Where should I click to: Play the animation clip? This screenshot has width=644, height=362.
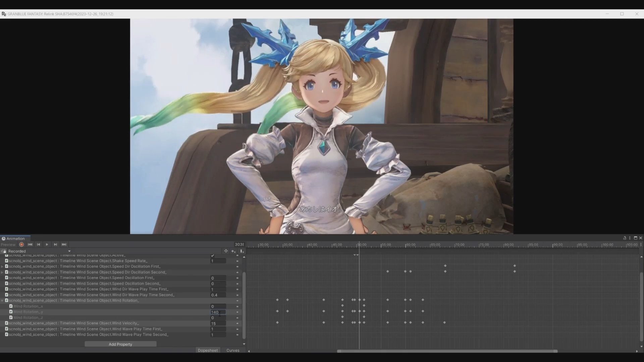47,245
